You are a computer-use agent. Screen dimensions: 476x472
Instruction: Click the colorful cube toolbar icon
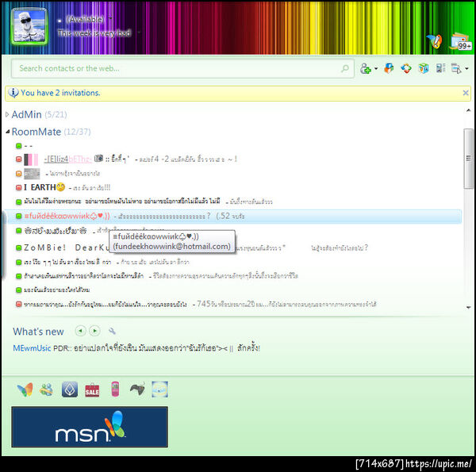pos(424,68)
